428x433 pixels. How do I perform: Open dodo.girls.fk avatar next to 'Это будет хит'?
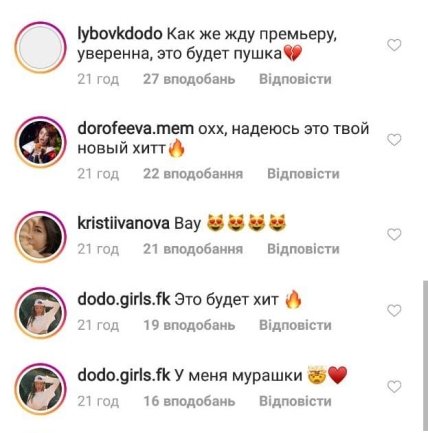pyautogui.click(x=41, y=313)
